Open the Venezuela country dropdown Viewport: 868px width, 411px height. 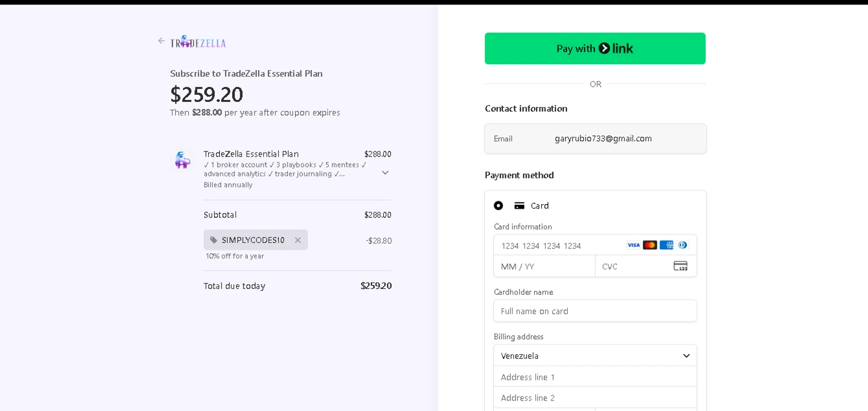coord(595,356)
